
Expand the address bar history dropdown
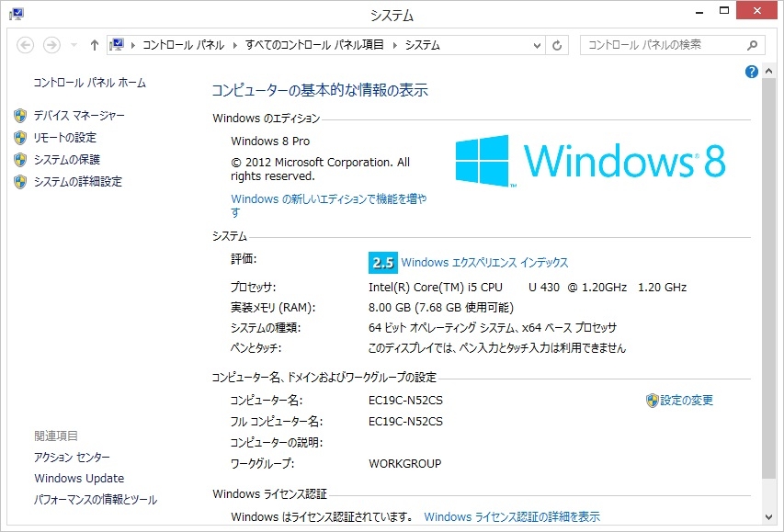point(537,46)
